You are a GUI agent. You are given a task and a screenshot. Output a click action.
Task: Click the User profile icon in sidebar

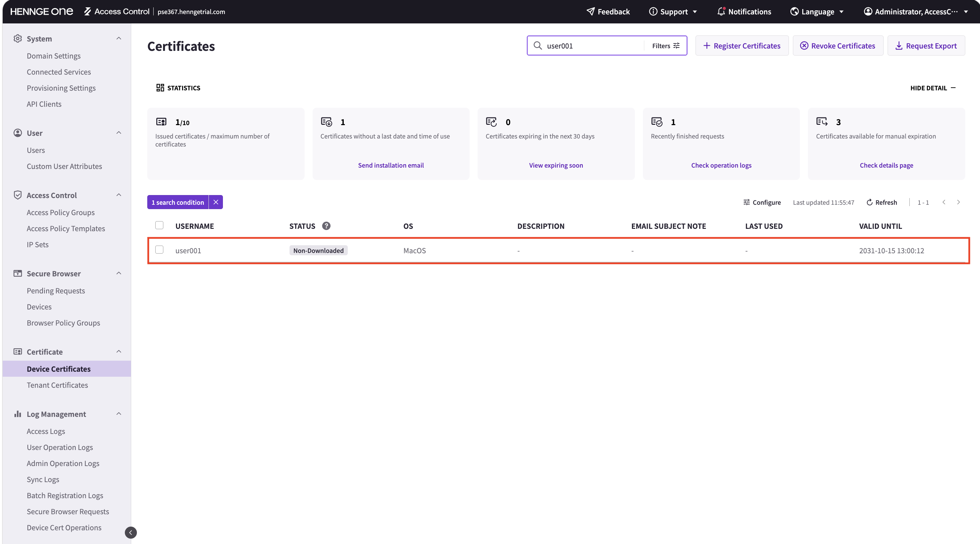click(x=17, y=133)
